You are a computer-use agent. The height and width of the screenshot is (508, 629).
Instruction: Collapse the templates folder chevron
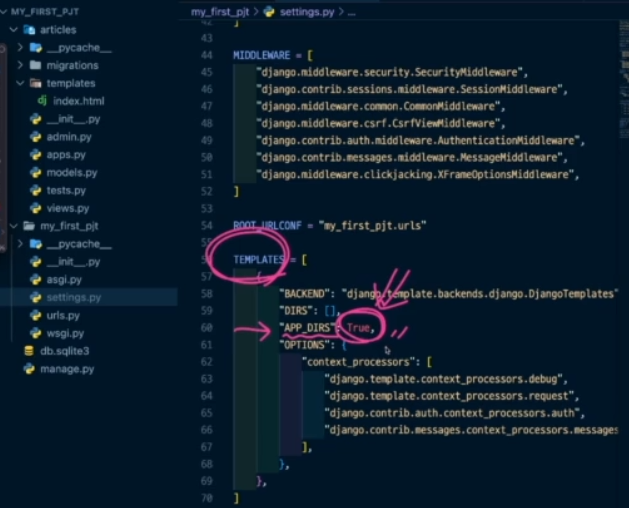click(20, 83)
